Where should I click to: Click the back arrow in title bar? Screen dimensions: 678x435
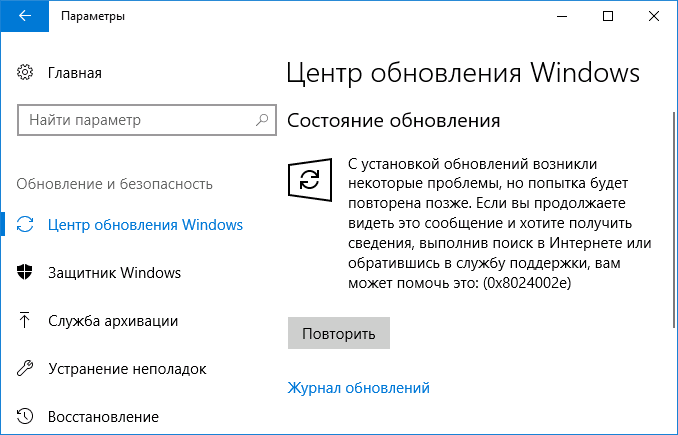click(23, 17)
